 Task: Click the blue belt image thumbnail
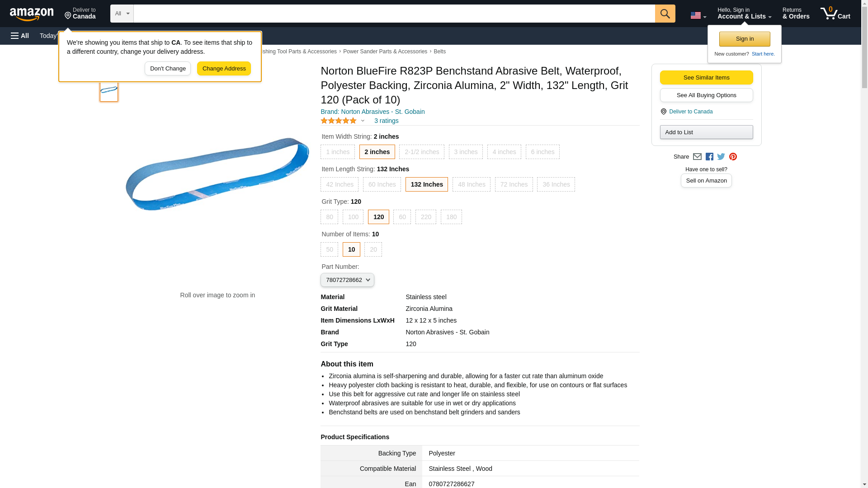109,90
